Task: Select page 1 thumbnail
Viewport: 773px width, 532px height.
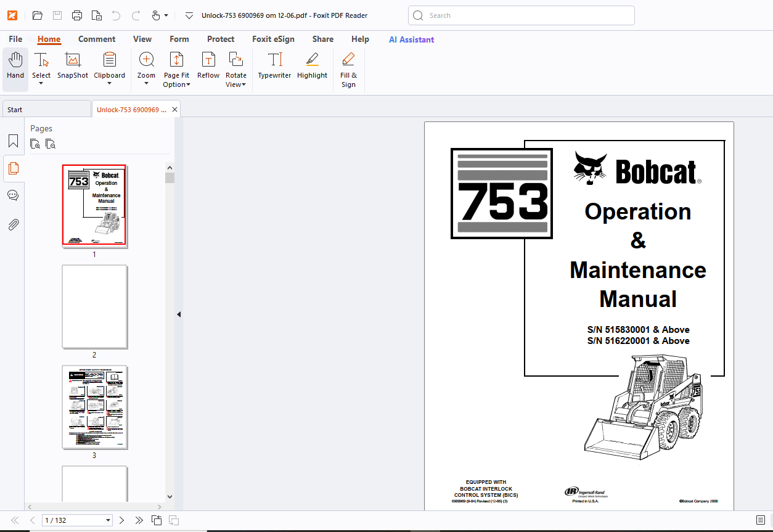Action: (94, 205)
